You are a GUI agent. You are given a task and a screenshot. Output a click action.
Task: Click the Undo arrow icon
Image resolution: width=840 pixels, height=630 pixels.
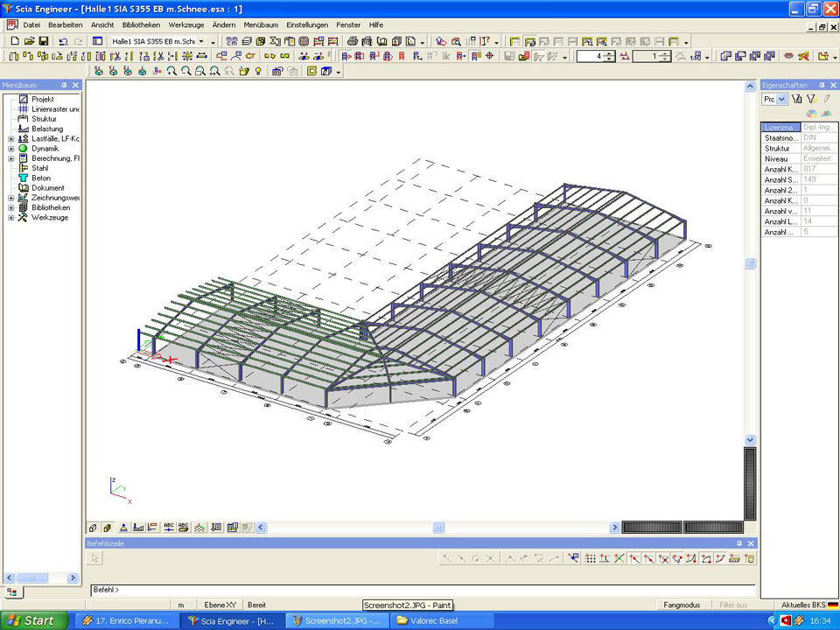[63, 41]
